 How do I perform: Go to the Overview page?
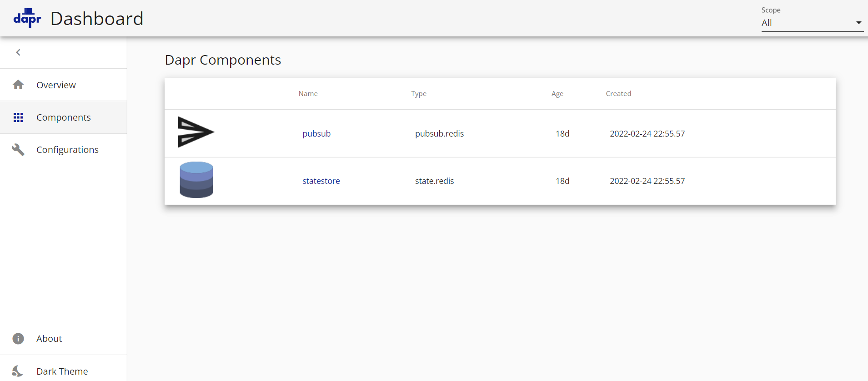click(64, 85)
